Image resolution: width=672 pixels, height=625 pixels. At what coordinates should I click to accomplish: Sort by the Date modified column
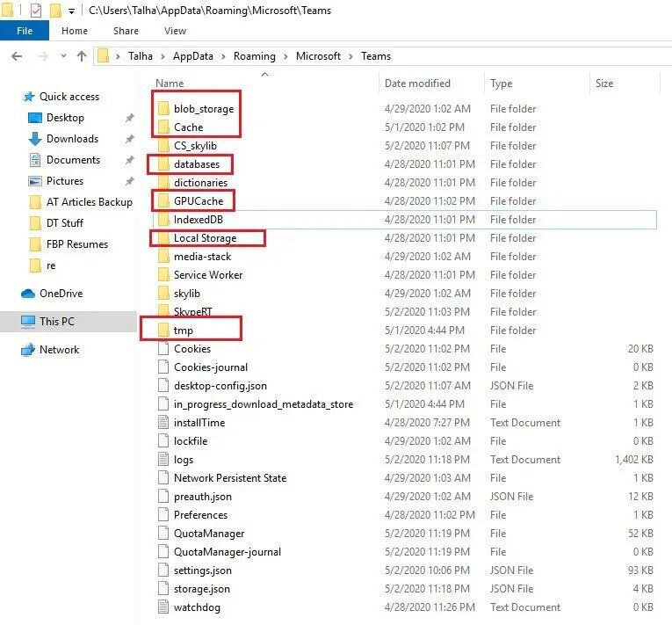(x=417, y=84)
